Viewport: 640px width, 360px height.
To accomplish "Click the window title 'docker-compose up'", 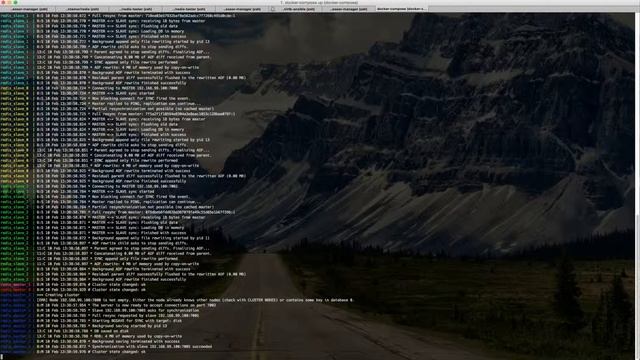I will coord(319,2).
